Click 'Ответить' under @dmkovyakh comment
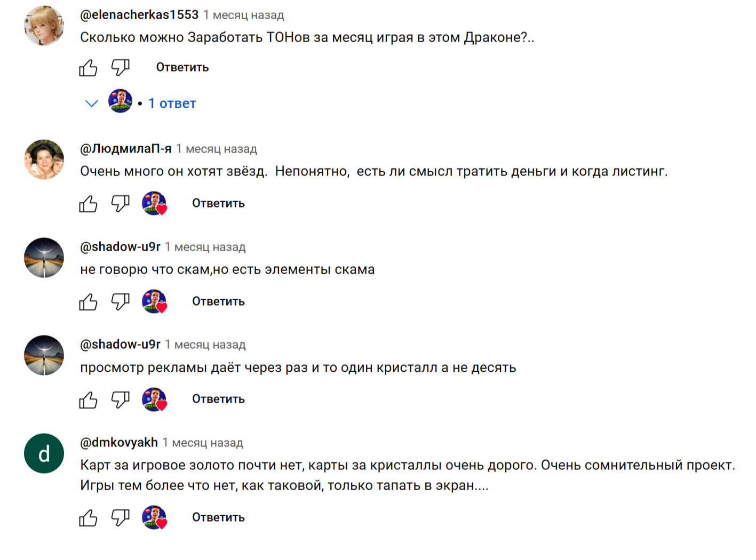 coord(218,518)
